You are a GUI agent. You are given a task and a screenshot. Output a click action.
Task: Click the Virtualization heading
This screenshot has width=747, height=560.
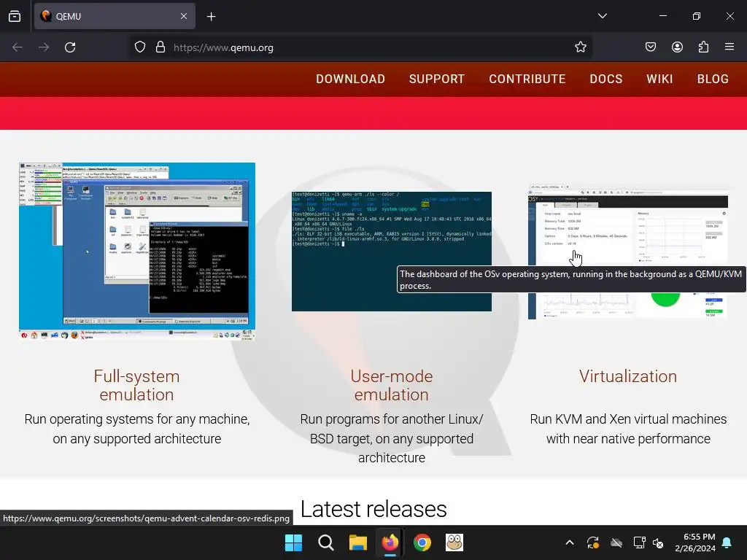point(628,376)
